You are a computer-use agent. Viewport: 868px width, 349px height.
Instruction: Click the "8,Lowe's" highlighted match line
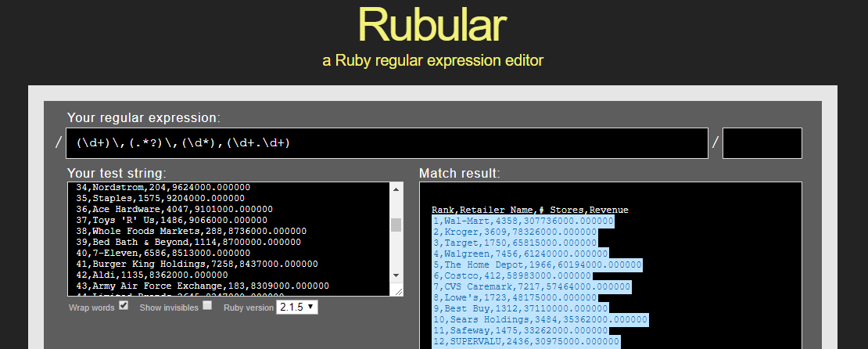[515, 298]
